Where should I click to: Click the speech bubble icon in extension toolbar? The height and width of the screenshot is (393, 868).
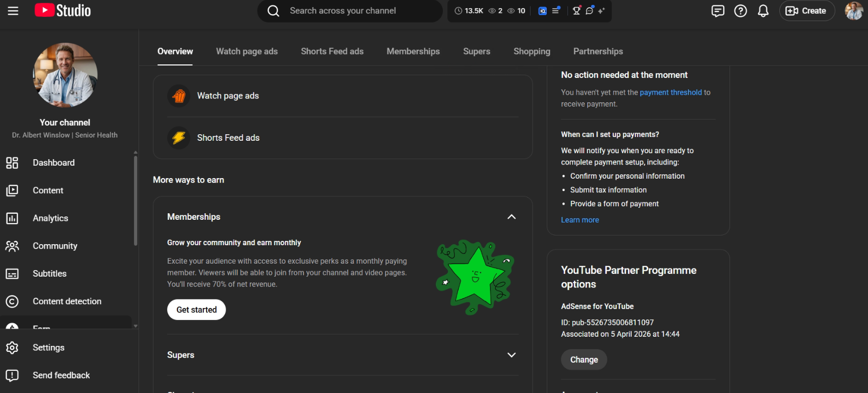(x=589, y=10)
